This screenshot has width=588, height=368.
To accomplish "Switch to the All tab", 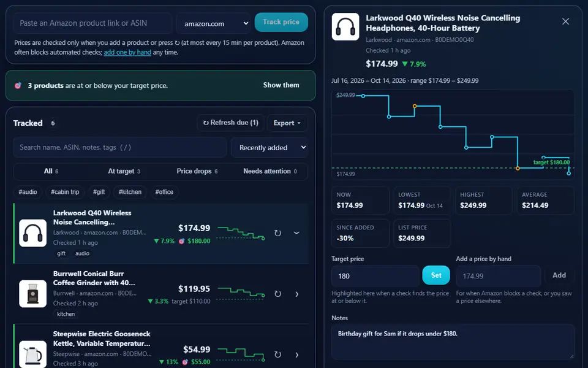I will (x=51, y=171).
